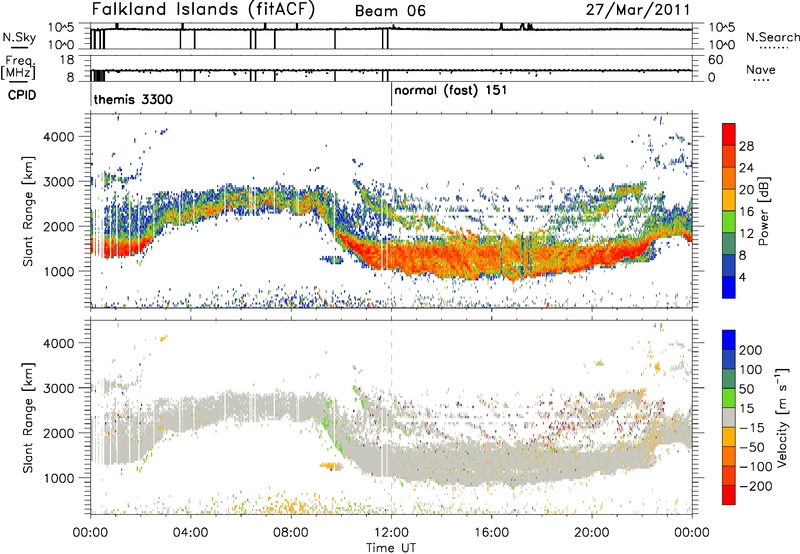Viewport: 800px width, 554px height.
Task: Pick the red bottom segment of velocity colorbar
Action: click(x=729, y=495)
